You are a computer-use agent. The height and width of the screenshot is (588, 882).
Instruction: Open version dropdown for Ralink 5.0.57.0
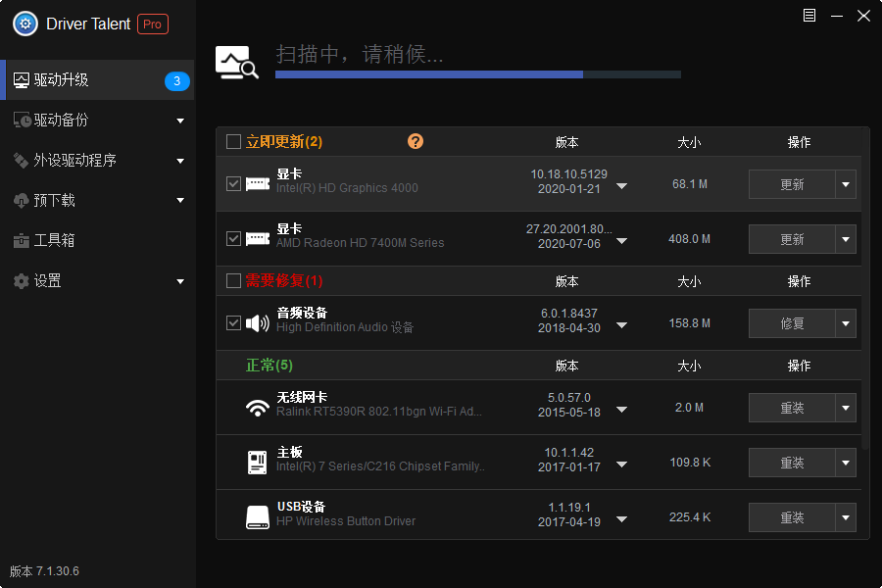(621, 410)
